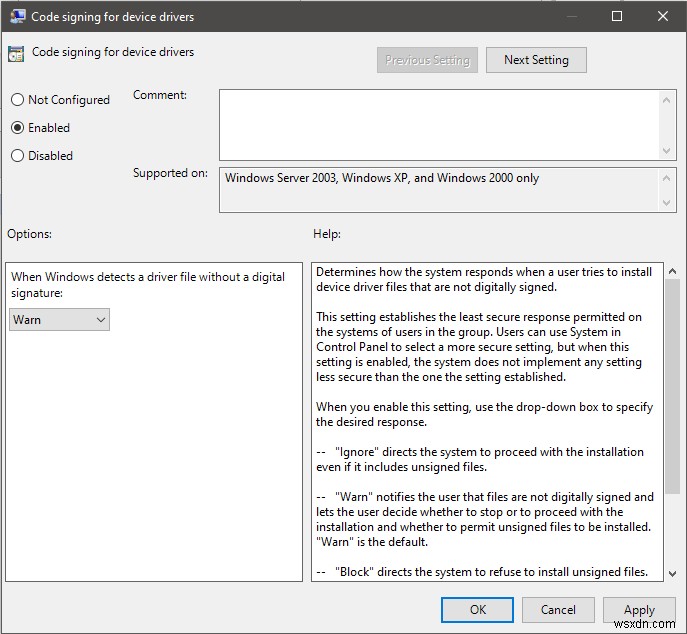Click the '"Ignore" directs the system' help line
The width and height of the screenshot is (687, 634).
pos(480,459)
